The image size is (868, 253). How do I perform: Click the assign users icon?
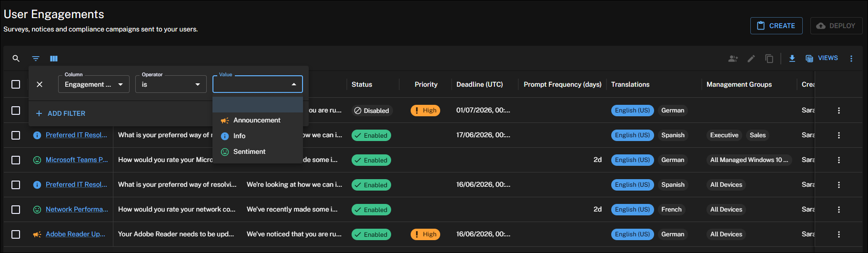(733, 59)
